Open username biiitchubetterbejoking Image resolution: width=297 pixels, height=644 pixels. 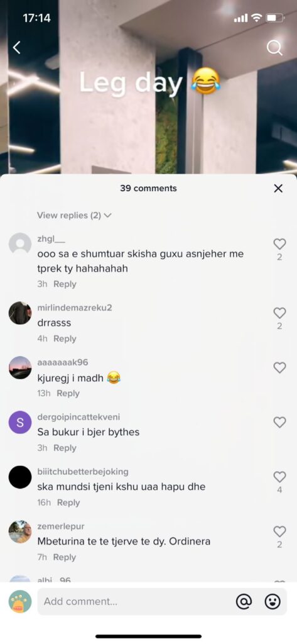click(83, 472)
